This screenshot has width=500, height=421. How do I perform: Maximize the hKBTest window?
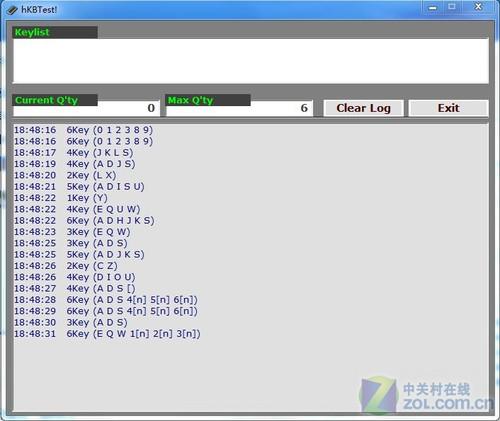[x=452, y=7]
